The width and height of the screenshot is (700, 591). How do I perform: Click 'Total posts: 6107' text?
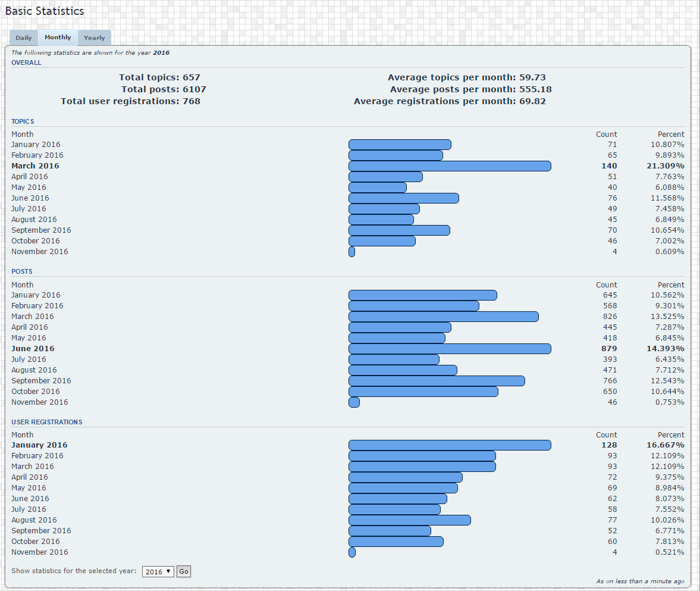[x=164, y=89]
